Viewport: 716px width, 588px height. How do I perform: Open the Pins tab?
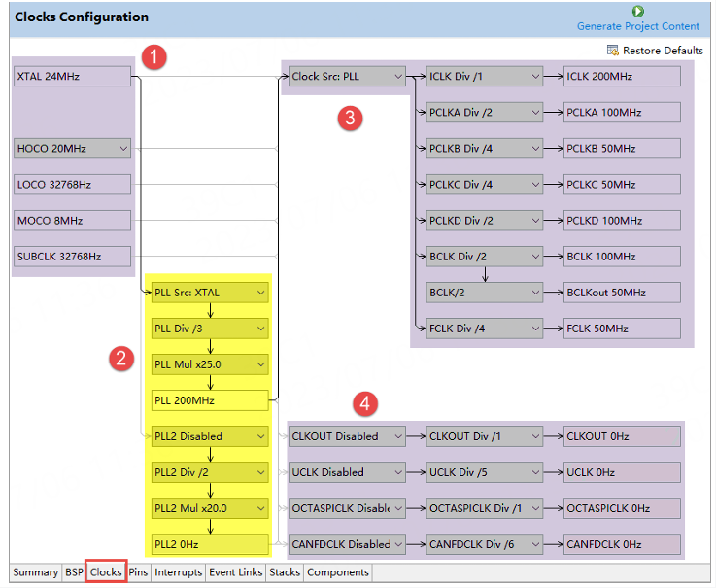pos(138,572)
